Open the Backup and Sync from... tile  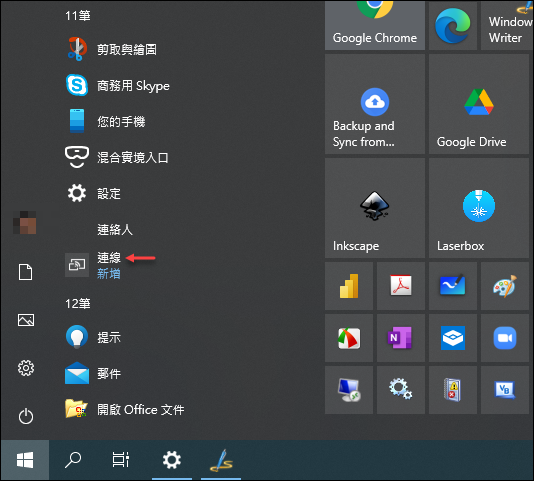pos(375,104)
